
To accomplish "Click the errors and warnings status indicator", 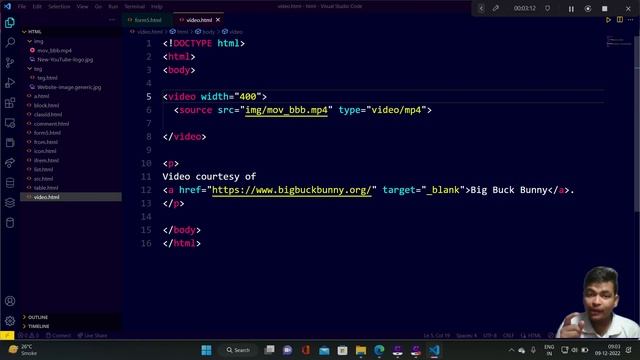I will tap(28, 336).
